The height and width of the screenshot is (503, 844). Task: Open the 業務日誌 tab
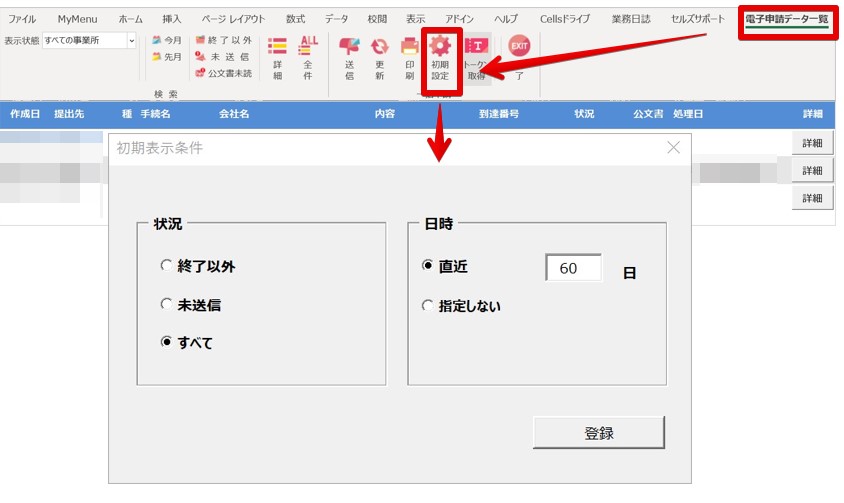631,19
